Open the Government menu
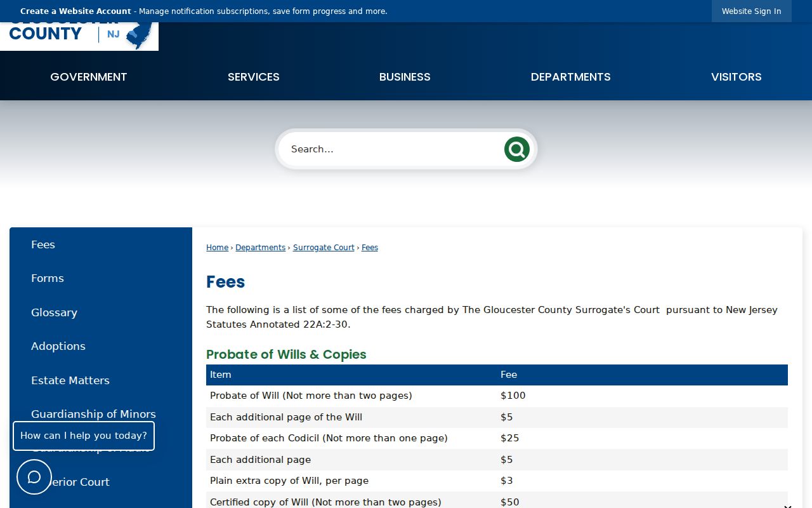Screen dimensions: 812x508 click(x=89, y=77)
